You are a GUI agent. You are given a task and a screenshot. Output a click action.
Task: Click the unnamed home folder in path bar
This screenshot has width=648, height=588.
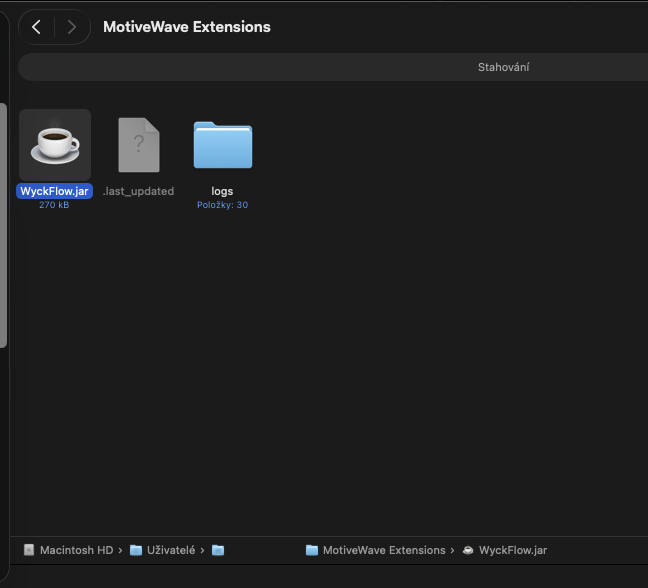[218, 550]
